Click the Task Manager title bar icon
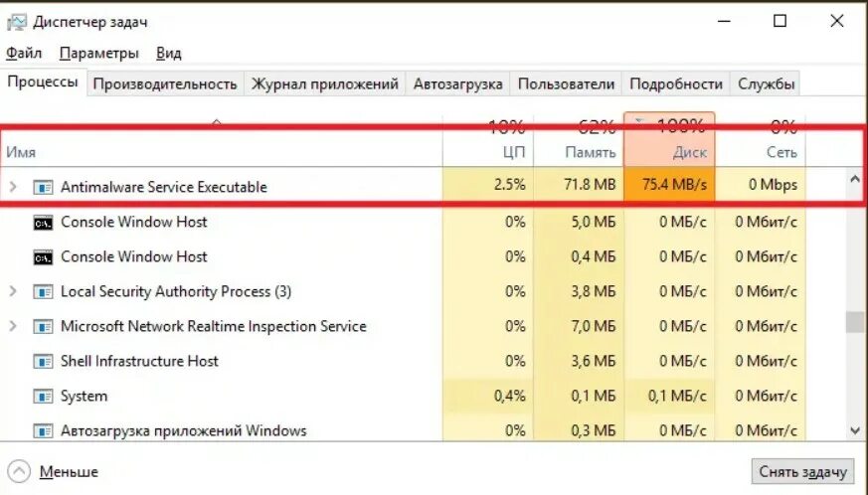Image resolution: width=868 pixels, height=495 pixels. (x=16, y=21)
